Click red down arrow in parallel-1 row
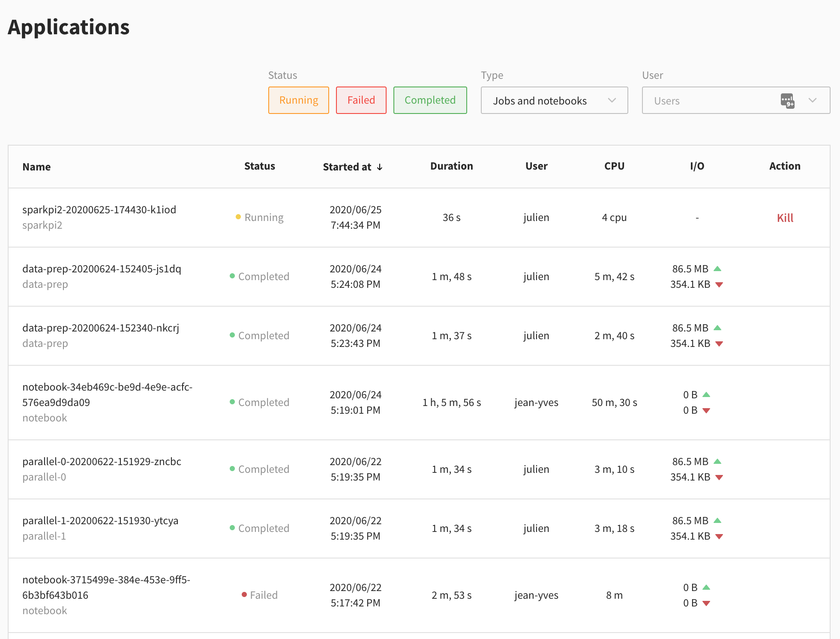840x639 pixels. pyautogui.click(x=720, y=537)
